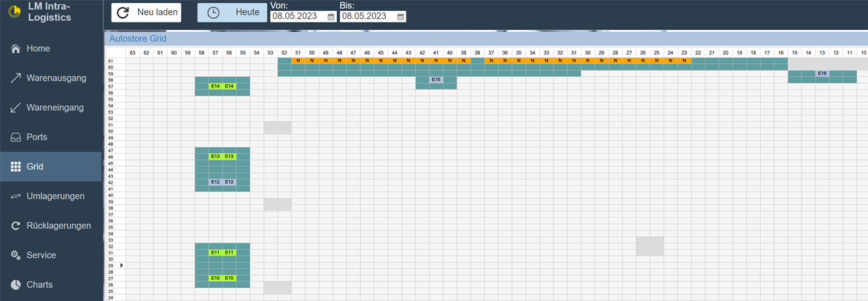
Task: Click the N cell in column 23
Action: tap(684, 60)
